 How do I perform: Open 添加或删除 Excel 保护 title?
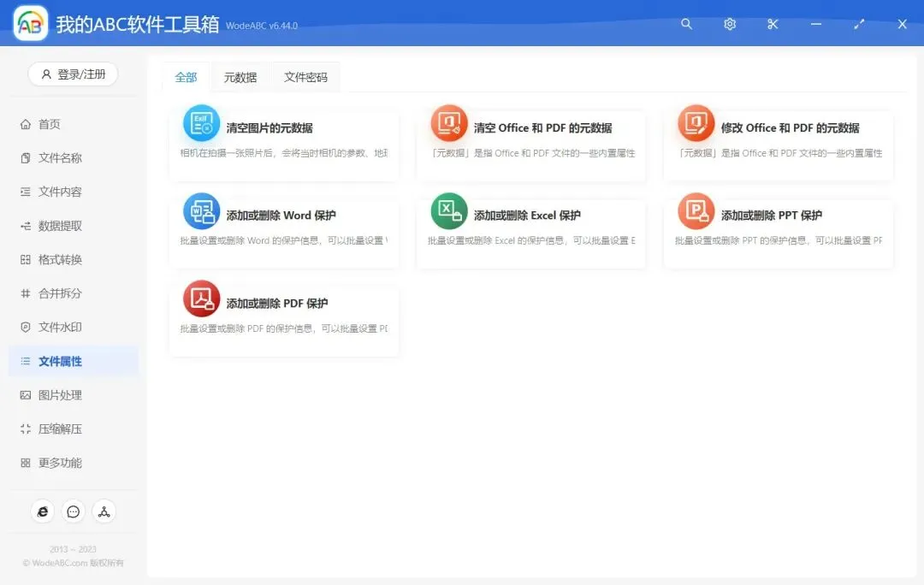click(x=527, y=216)
